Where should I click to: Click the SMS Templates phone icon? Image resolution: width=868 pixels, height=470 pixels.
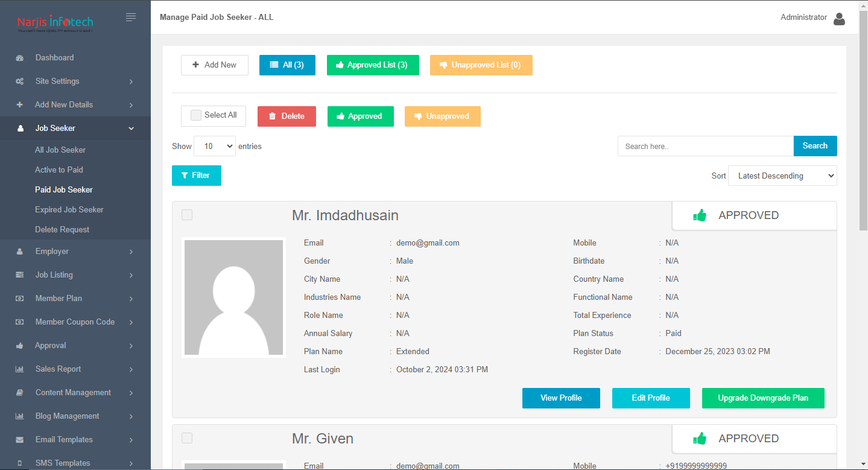point(20,463)
